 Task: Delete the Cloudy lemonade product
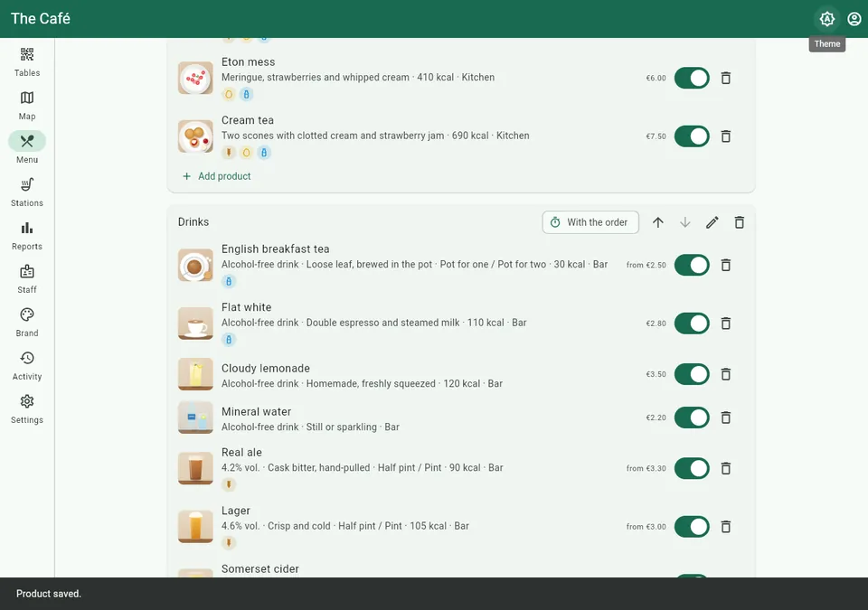[726, 374]
